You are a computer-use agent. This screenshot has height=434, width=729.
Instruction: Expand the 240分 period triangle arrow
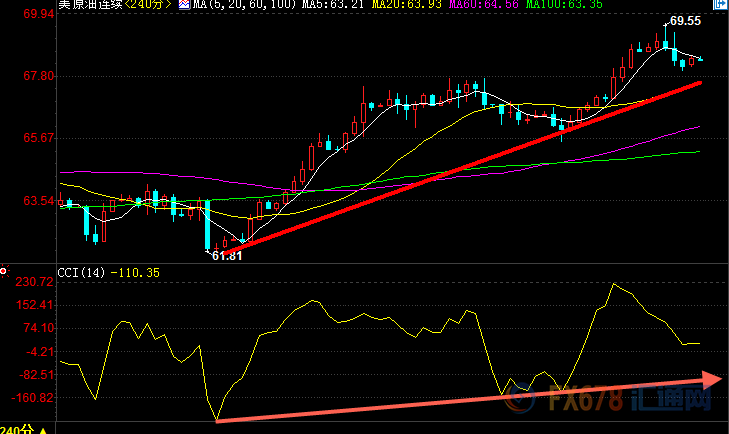point(43,431)
